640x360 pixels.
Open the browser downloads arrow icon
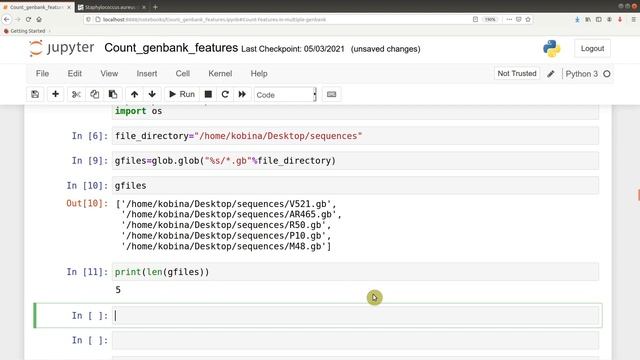(577, 19)
